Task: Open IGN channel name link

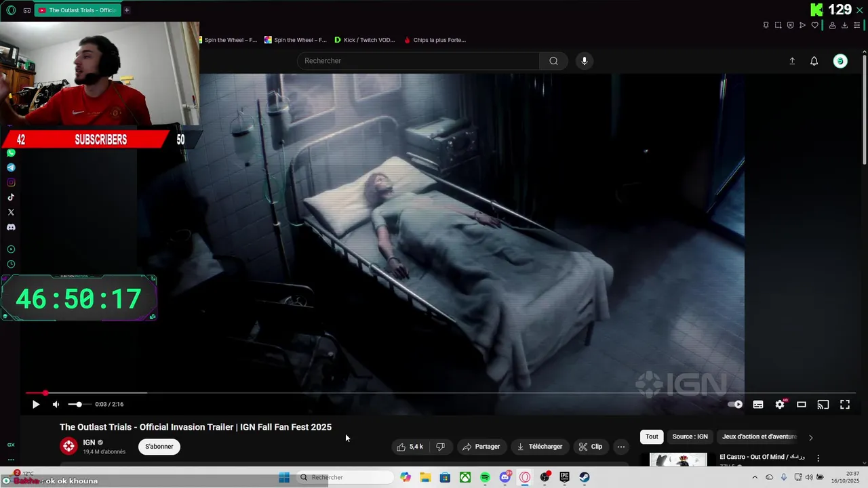Action: pos(89,443)
